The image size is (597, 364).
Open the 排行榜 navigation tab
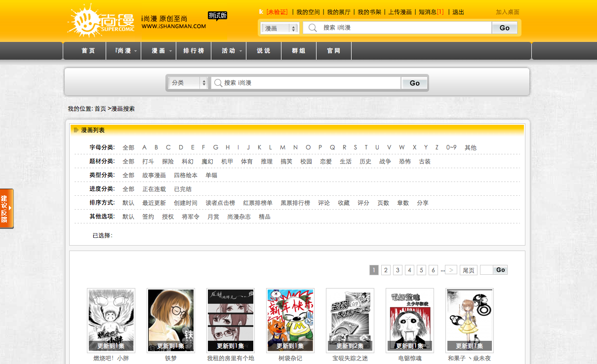tap(194, 51)
